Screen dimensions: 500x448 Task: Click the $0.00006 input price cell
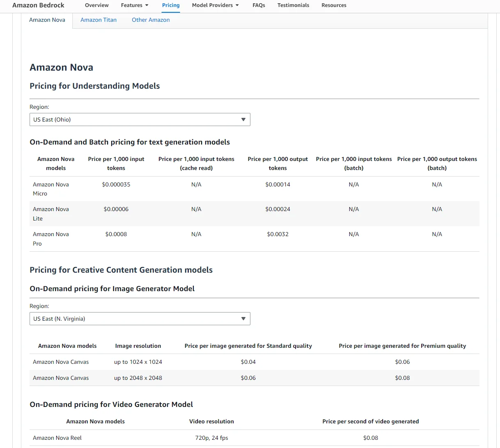(116, 209)
